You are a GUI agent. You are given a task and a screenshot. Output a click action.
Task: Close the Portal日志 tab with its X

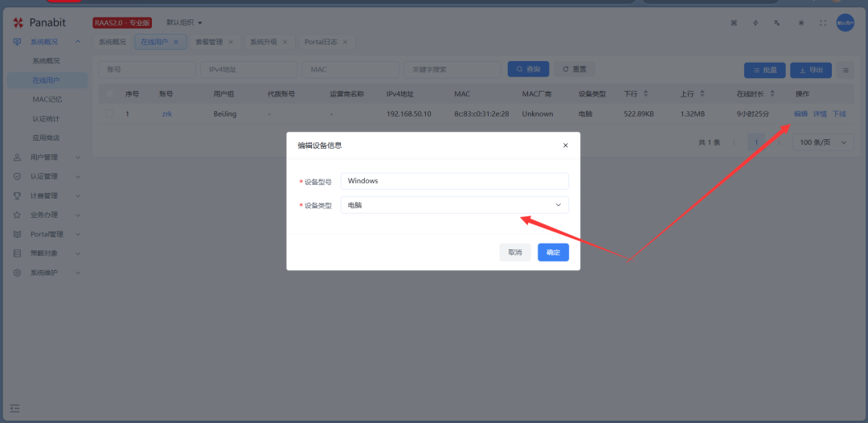[x=345, y=42]
